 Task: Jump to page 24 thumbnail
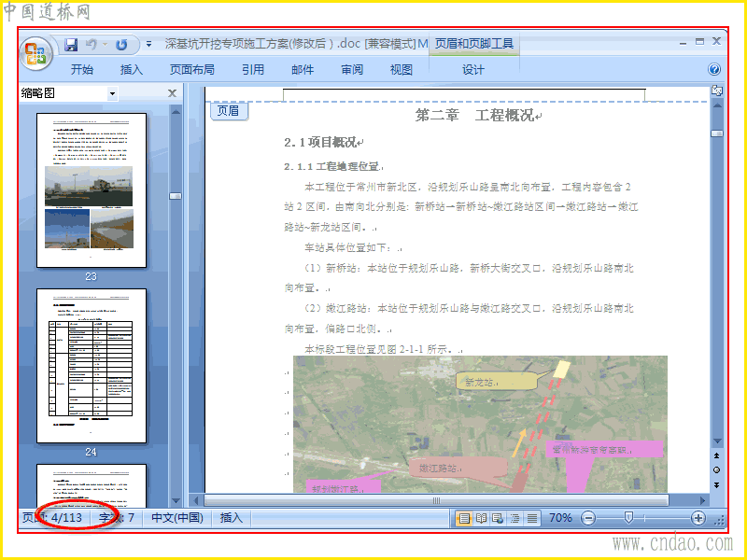(x=92, y=366)
